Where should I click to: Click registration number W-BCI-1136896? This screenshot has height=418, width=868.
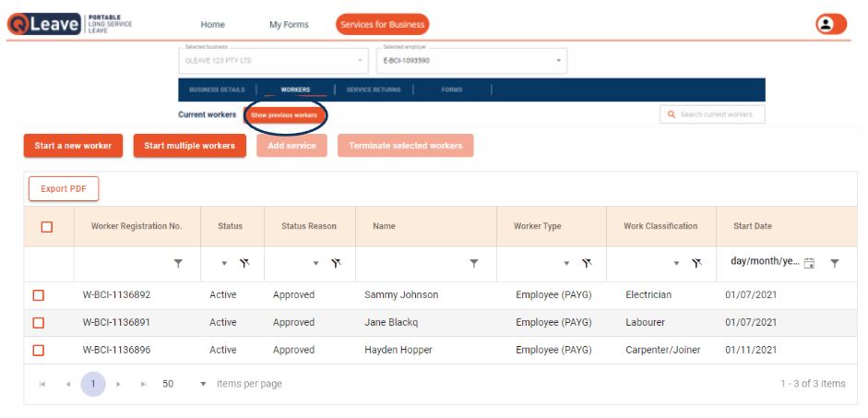tap(116, 350)
